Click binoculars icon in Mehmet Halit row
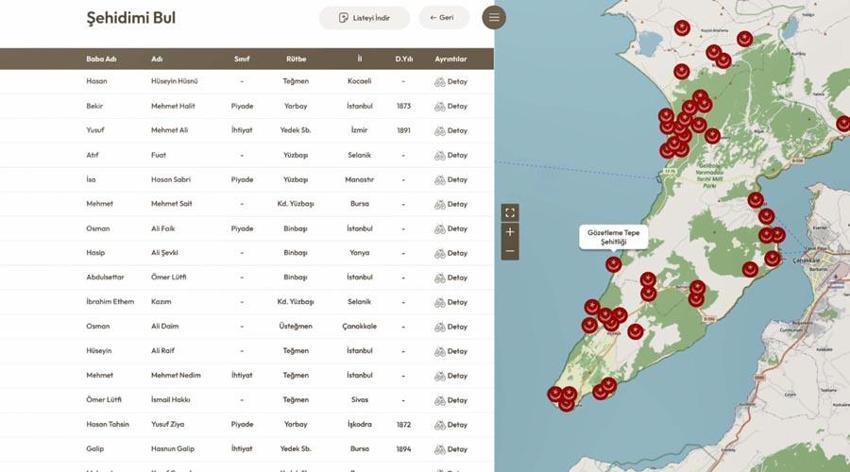 tap(439, 106)
